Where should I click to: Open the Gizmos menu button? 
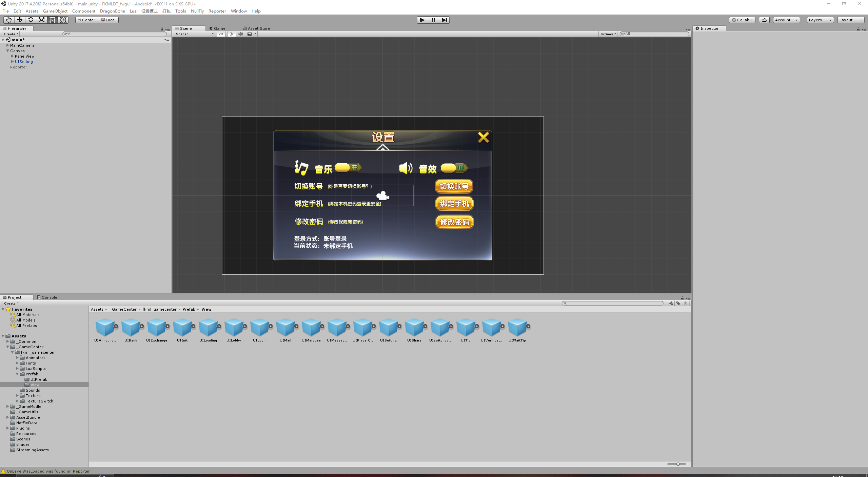(x=608, y=34)
